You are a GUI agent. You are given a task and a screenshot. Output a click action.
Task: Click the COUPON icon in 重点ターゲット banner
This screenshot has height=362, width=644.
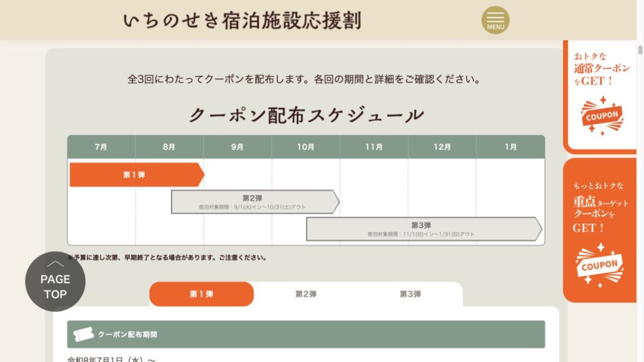coord(599,265)
